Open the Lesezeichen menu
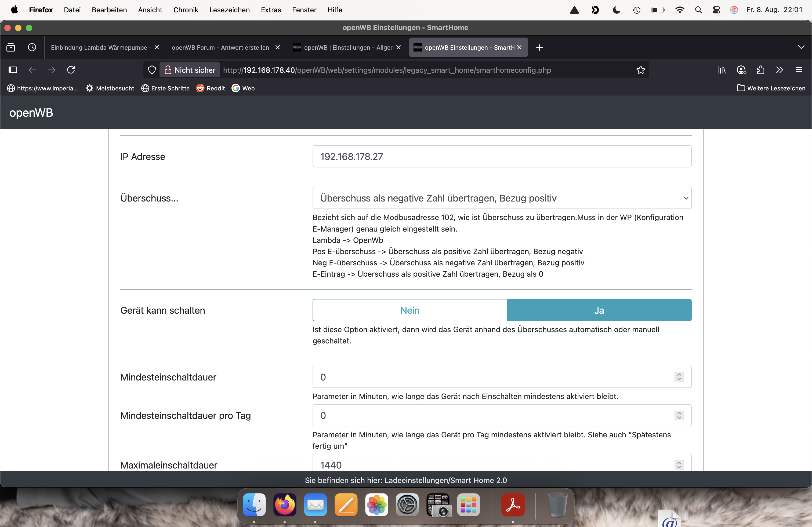812x527 pixels. [x=229, y=10]
